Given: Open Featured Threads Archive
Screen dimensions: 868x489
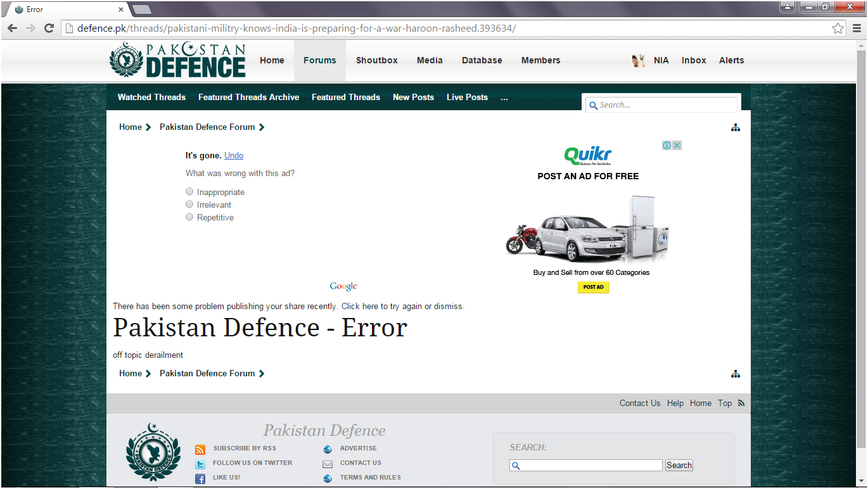Looking at the screenshot, I should tap(248, 97).
